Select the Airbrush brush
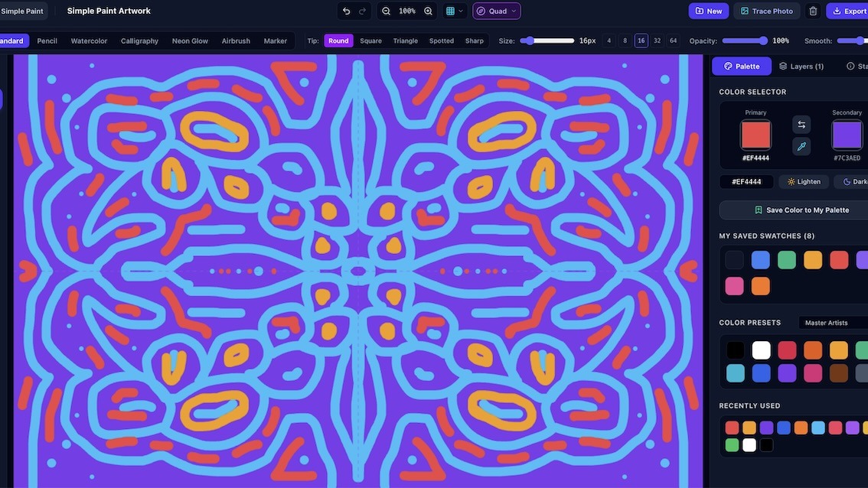 236,41
